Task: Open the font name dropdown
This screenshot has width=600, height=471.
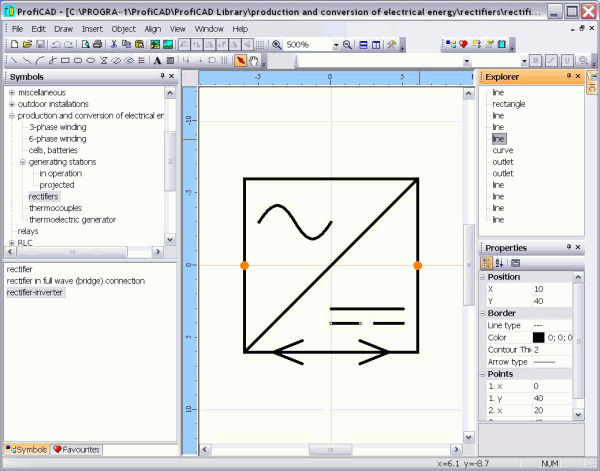Action: coord(466,61)
